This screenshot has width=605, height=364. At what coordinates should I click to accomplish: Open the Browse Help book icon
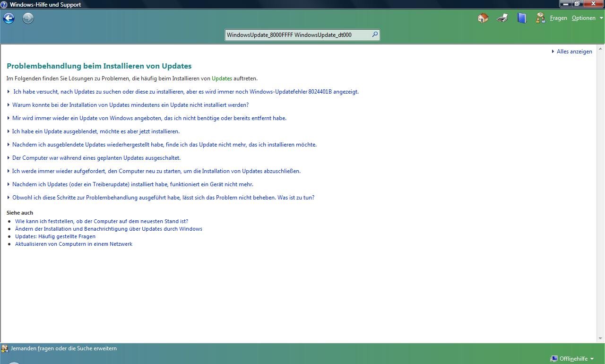click(x=521, y=18)
